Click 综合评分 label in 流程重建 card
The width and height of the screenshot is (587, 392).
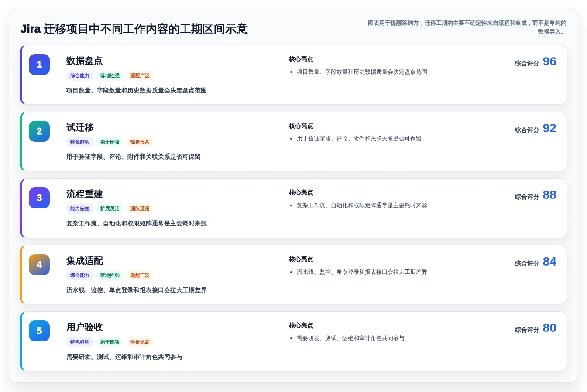(527, 197)
